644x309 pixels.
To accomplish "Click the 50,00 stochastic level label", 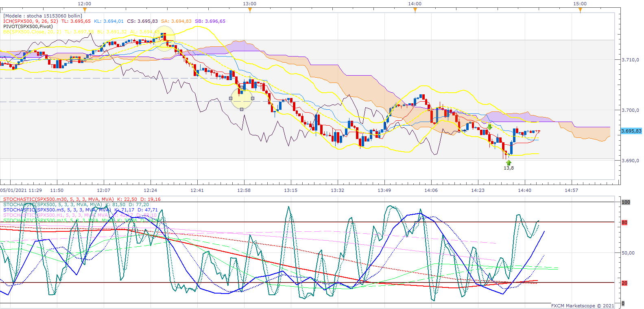I will click(628, 253).
